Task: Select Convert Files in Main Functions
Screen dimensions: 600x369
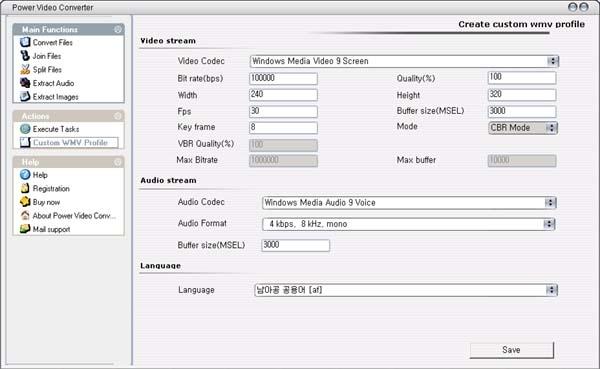Action: point(52,42)
